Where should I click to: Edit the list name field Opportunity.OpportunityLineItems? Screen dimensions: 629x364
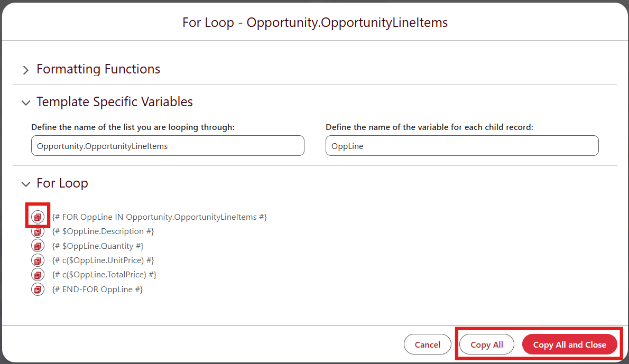168,145
